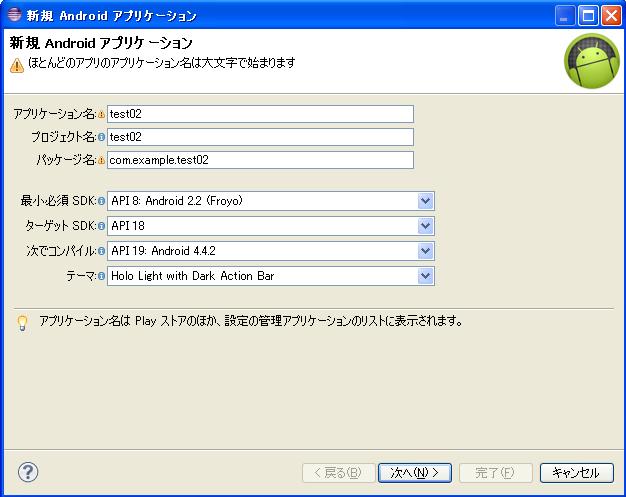The width and height of the screenshot is (626, 497).
Task: Click the info icon beside テーマ
Action: [101, 276]
